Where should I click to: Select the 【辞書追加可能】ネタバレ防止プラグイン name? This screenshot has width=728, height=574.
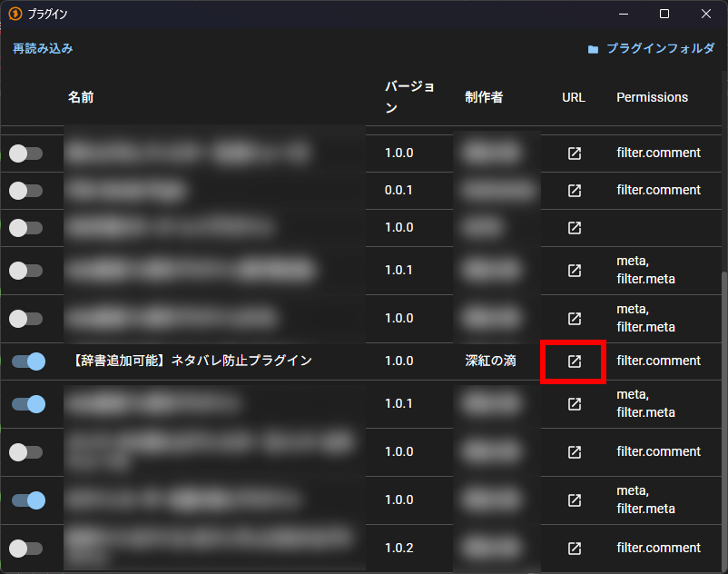click(191, 361)
